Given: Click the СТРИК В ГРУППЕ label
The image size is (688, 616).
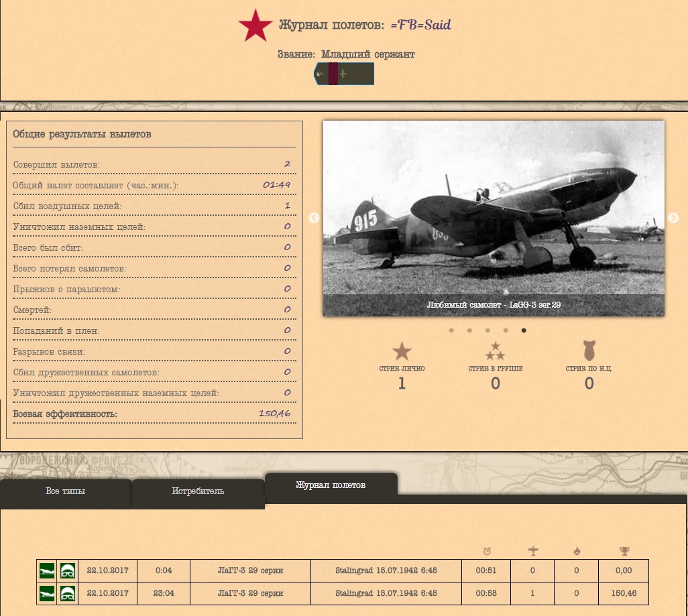Looking at the screenshot, I should click(496, 369).
